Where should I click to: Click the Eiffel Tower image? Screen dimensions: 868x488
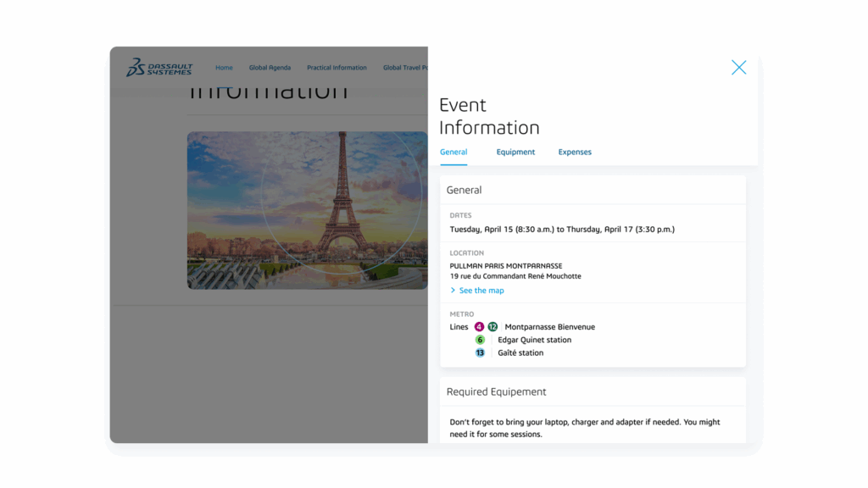coord(307,210)
